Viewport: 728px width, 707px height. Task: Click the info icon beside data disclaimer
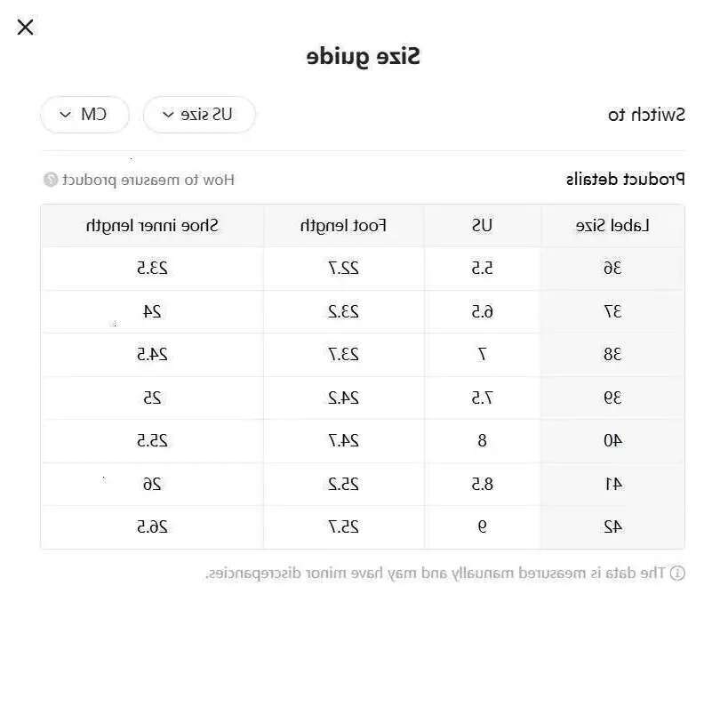[677, 573]
